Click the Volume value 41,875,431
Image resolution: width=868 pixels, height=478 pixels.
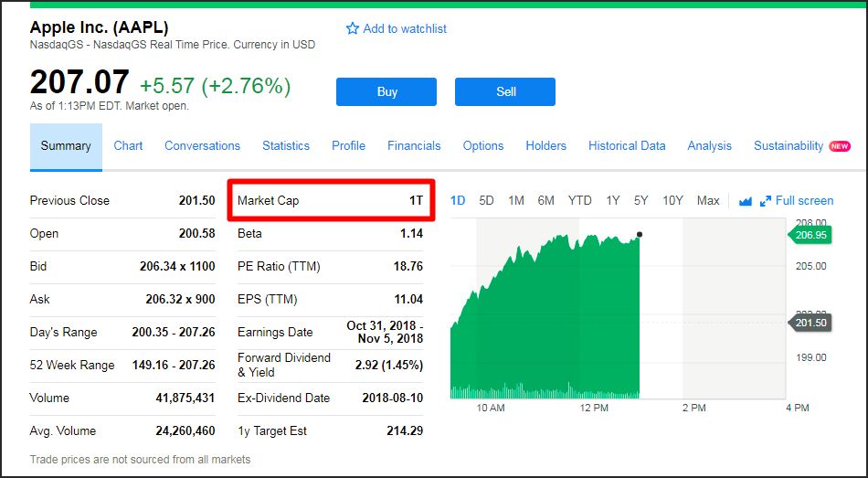[x=185, y=398]
